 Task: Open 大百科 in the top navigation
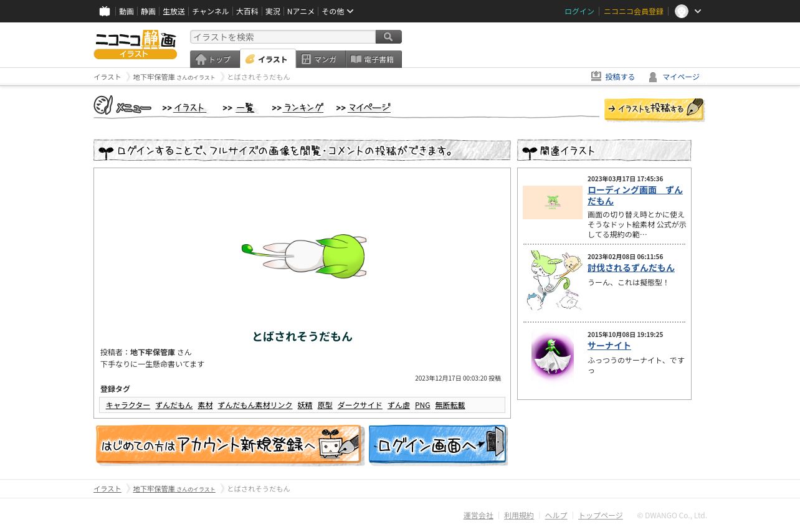pyautogui.click(x=247, y=11)
